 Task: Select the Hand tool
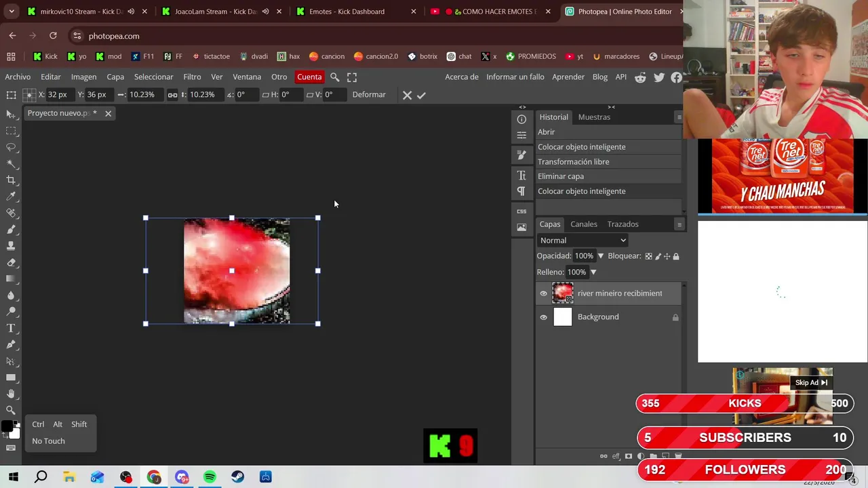coord(11,394)
